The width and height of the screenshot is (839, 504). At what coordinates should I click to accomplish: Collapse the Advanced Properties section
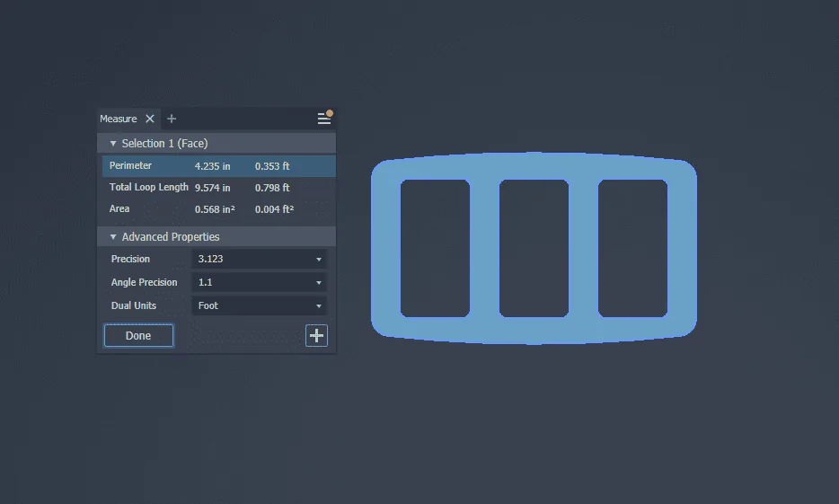click(x=113, y=237)
